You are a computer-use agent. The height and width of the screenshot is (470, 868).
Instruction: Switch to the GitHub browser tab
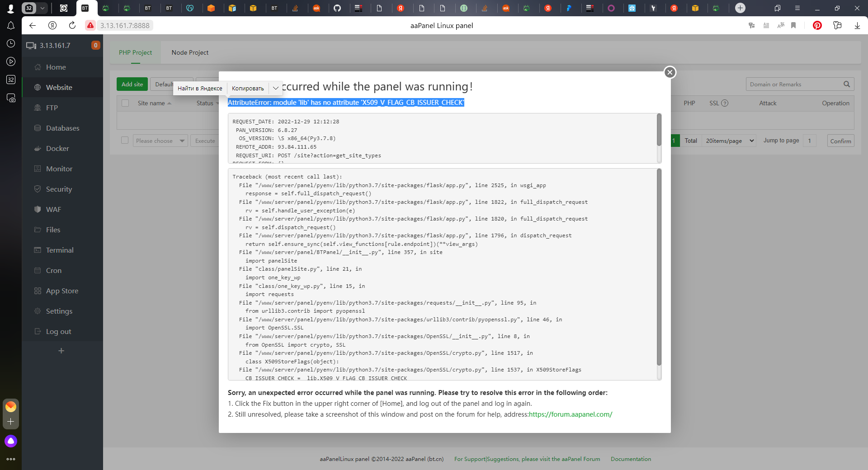pyautogui.click(x=337, y=8)
